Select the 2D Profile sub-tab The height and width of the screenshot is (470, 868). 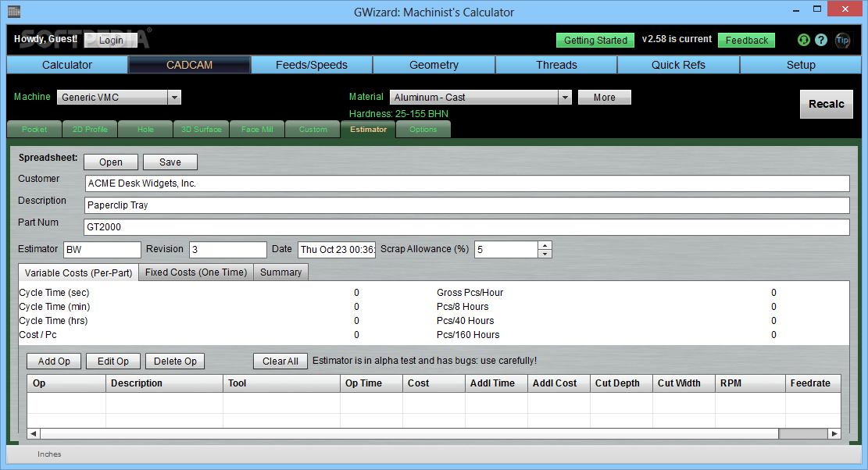tap(90, 130)
